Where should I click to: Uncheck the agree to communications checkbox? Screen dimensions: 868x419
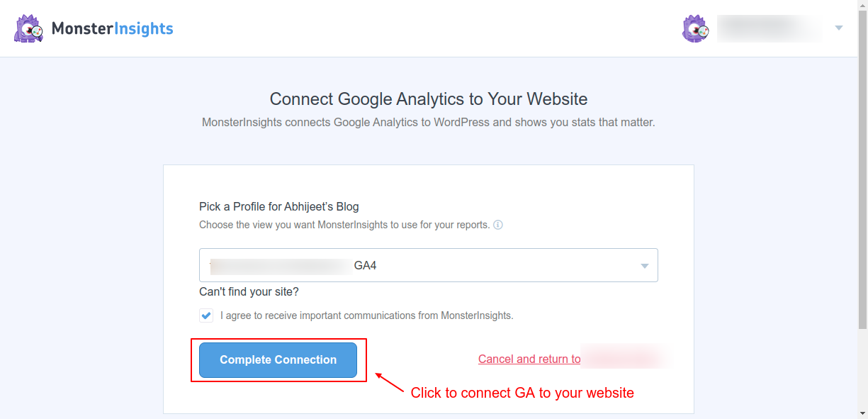click(206, 315)
